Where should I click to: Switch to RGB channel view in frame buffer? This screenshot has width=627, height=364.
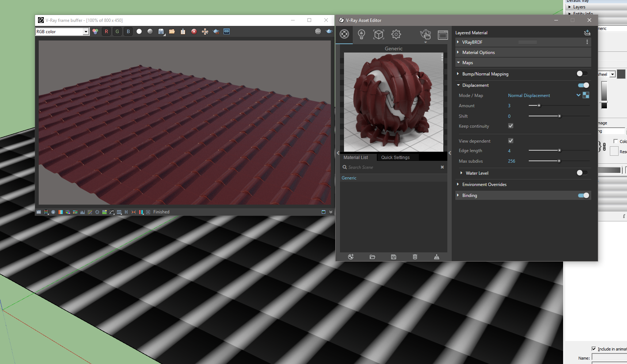pos(95,31)
